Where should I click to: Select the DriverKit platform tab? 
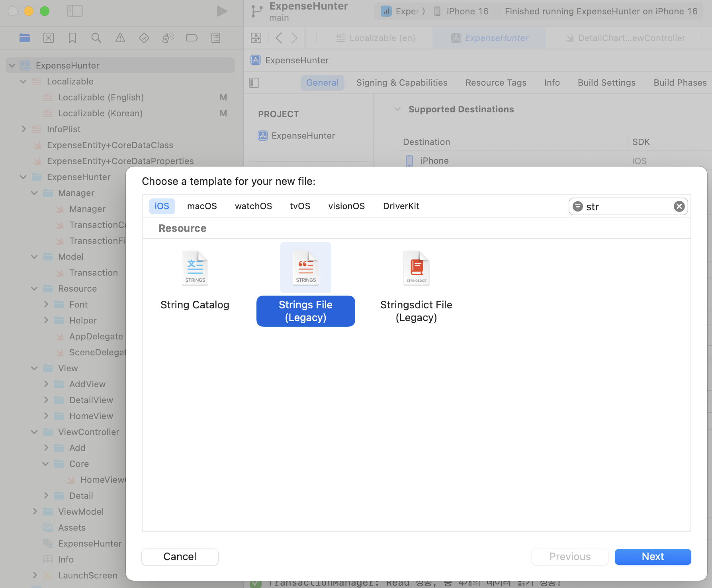click(401, 206)
